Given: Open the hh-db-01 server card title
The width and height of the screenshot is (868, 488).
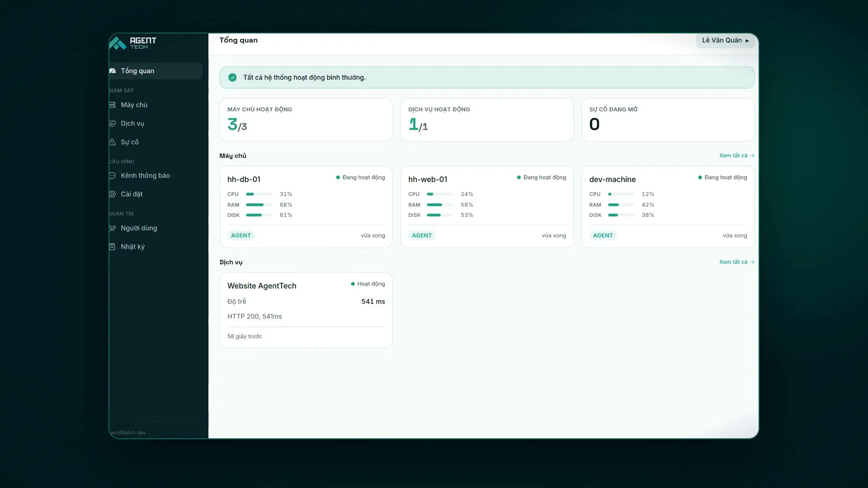Looking at the screenshot, I should 244,179.
